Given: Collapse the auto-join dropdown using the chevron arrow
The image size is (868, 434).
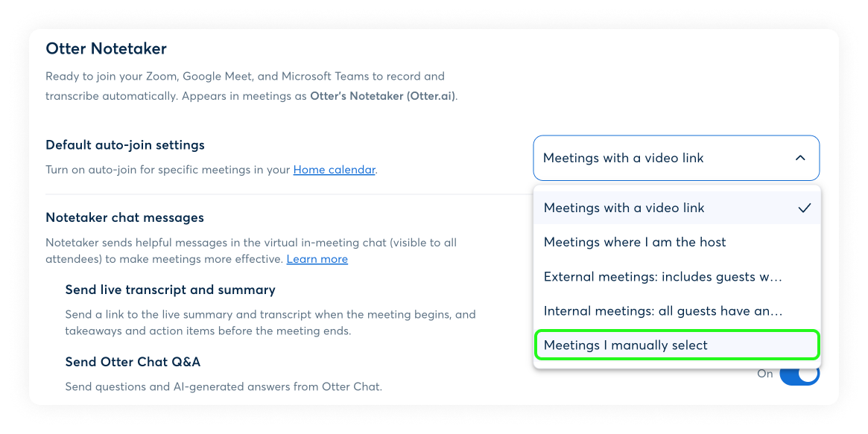Looking at the screenshot, I should (x=799, y=158).
